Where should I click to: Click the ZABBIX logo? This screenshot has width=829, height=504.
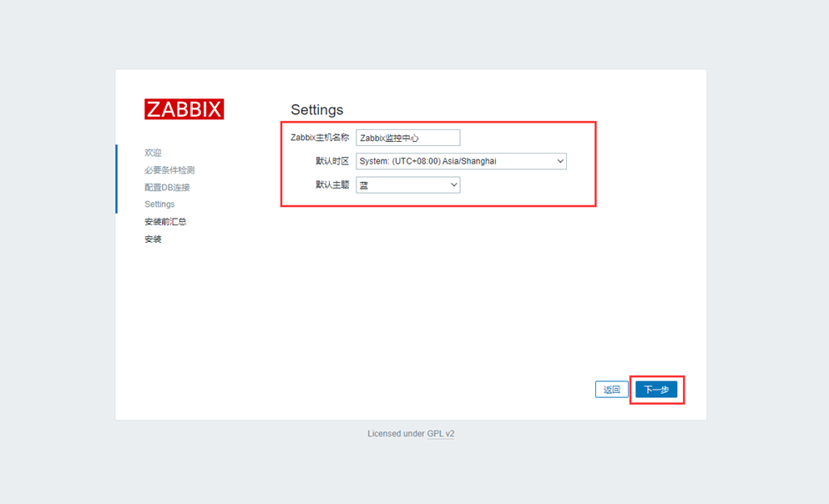coord(184,108)
